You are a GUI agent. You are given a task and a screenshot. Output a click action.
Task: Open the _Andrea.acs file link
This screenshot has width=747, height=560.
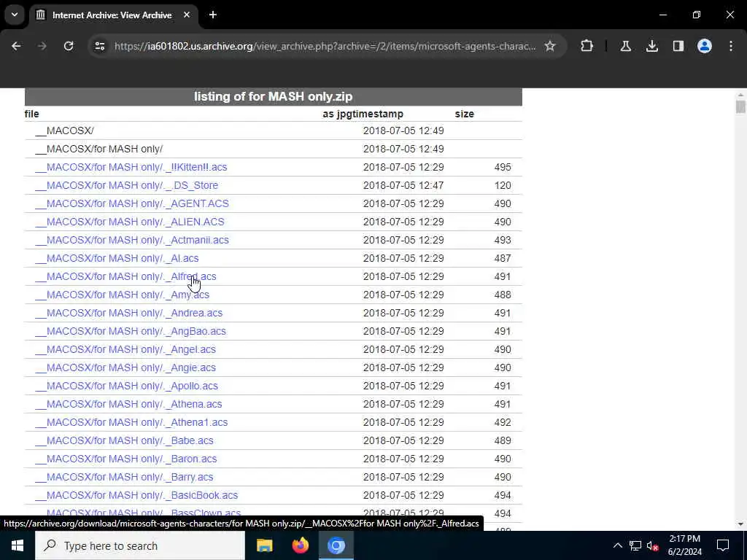128,313
